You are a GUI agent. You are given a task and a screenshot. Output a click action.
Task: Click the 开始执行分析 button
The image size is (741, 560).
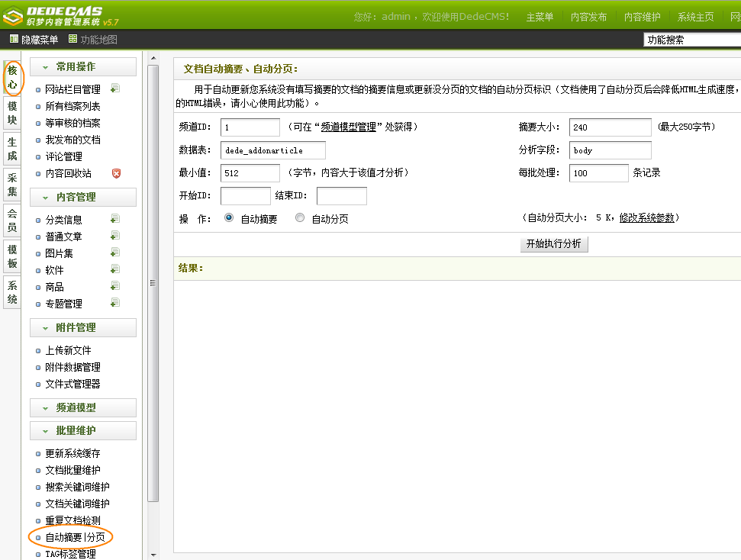tap(554, 244)
